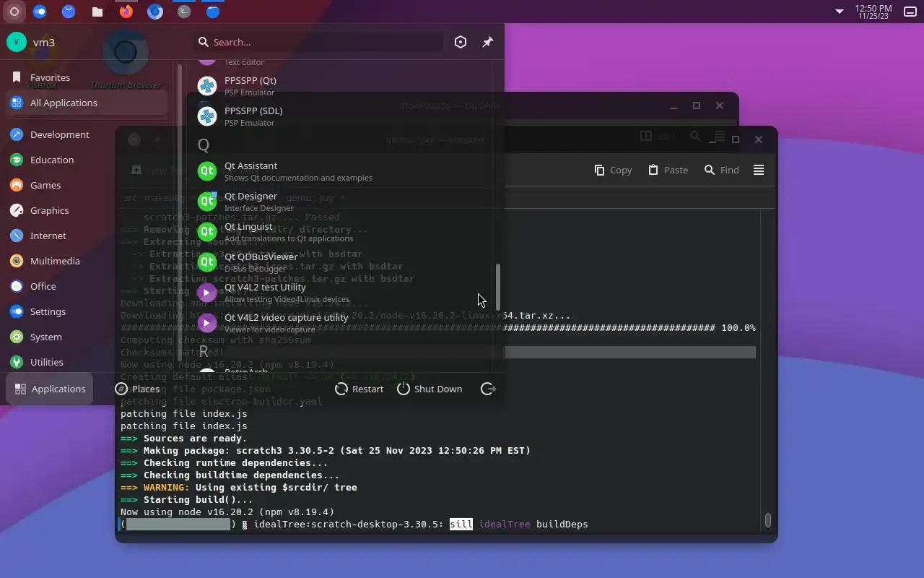Click the panel icon at far right of top bar
Viewport: 924px width, 578px height.
[x=910, y=12]
